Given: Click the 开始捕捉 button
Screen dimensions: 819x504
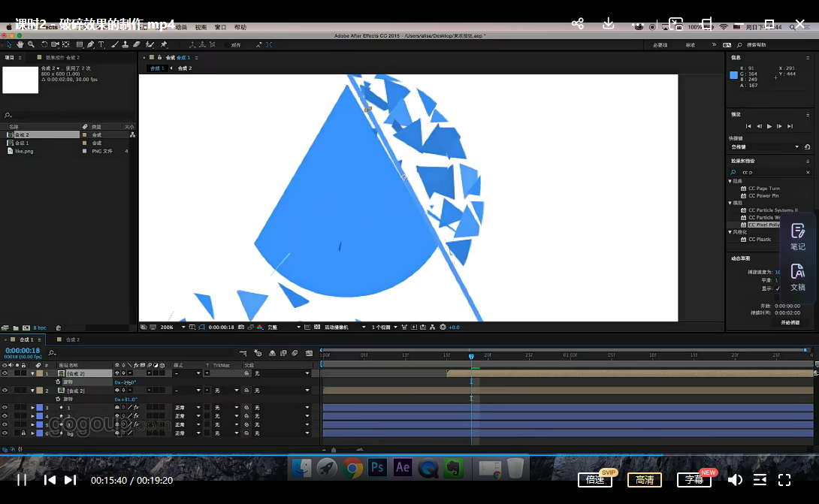Looking at the screenshot, I should pyautogui.click(x=790, y=323).
